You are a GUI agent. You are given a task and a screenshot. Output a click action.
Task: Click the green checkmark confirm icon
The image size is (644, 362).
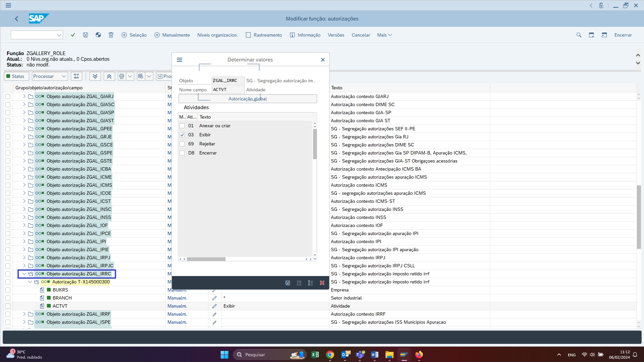73,35
